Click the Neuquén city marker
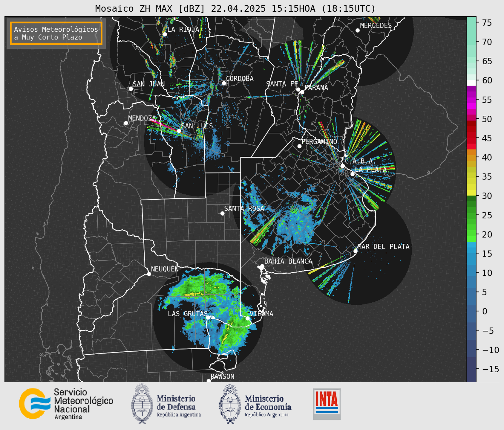The image size is (504, 430). [x=149, y=274]
